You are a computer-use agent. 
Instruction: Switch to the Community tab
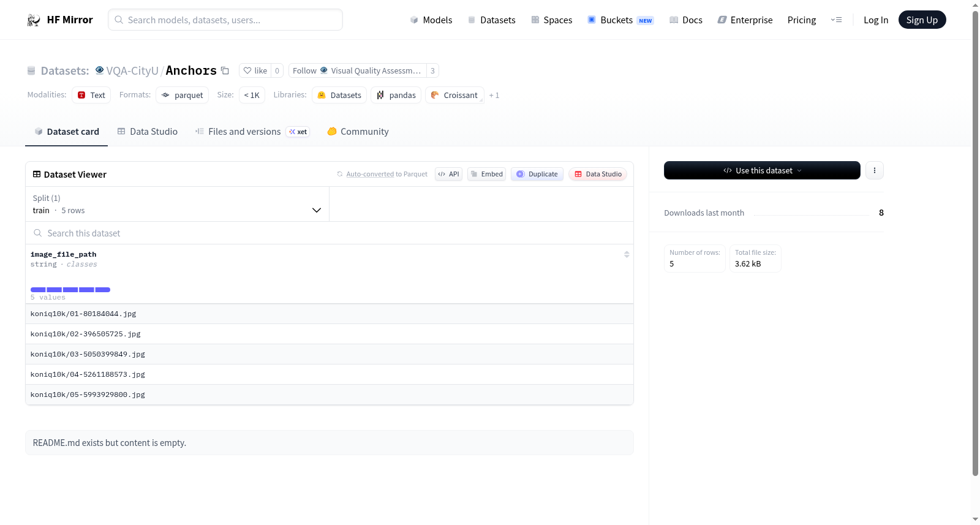(x=358, y=132)
